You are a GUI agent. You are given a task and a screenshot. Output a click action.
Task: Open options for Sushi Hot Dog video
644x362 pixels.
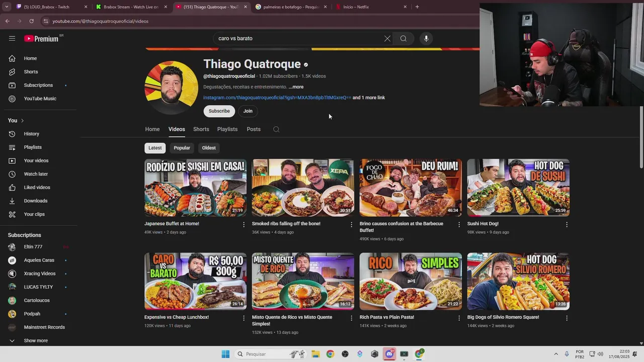[567, 224]
